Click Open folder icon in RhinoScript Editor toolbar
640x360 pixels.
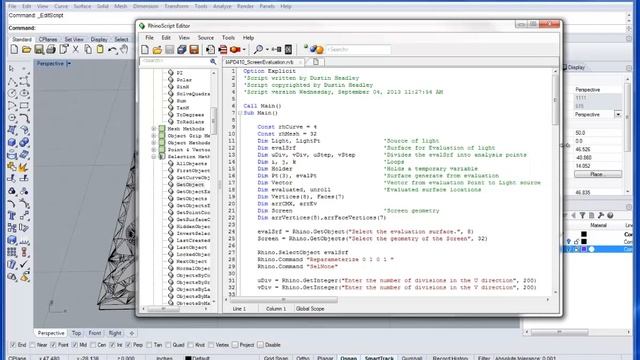[x=157, y=50]
